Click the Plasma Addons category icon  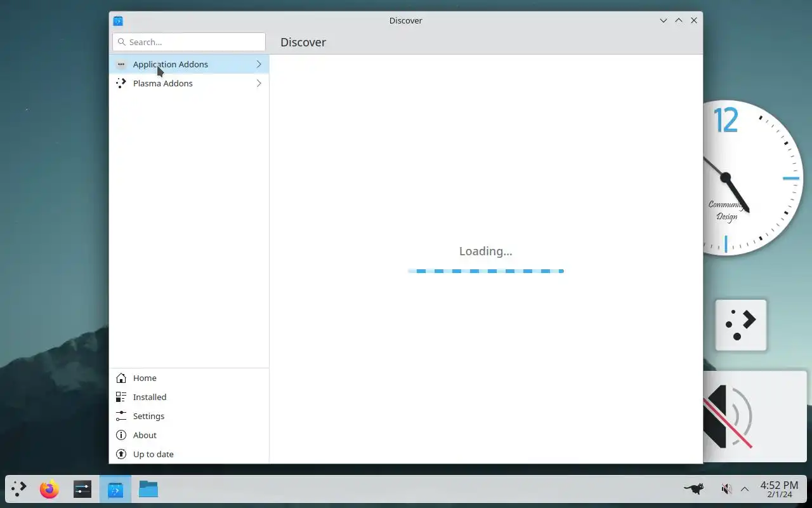click(x=121, y=83)
